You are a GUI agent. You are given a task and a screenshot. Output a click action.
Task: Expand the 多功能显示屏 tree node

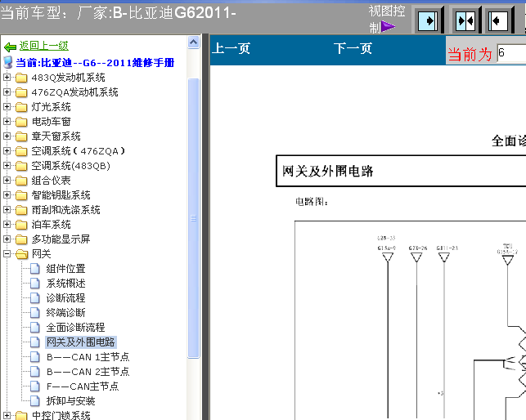click(x=7, y=239)
